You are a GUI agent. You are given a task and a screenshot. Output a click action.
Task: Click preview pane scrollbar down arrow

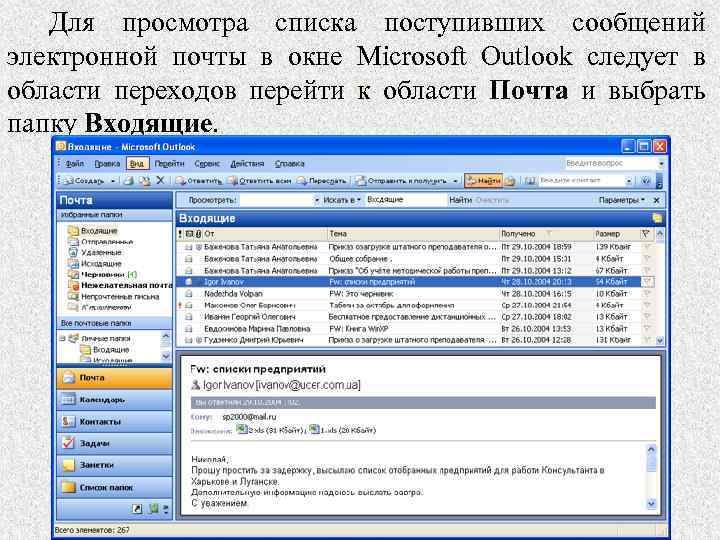coord(651,504)
